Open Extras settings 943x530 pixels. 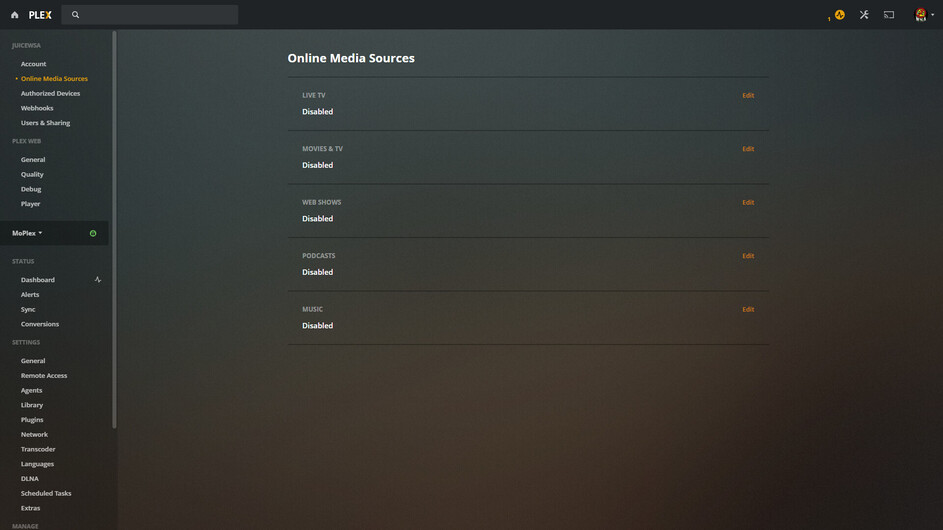tap(30, 508)
